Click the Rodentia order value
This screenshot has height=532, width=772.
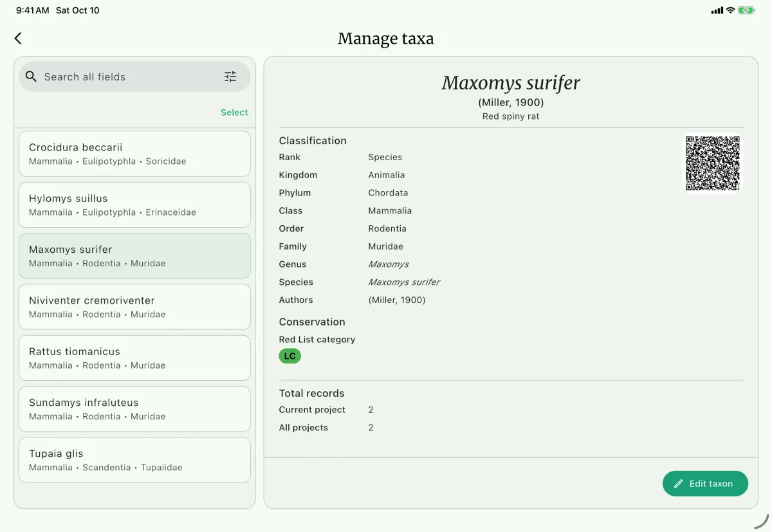(x=387, y=228)
